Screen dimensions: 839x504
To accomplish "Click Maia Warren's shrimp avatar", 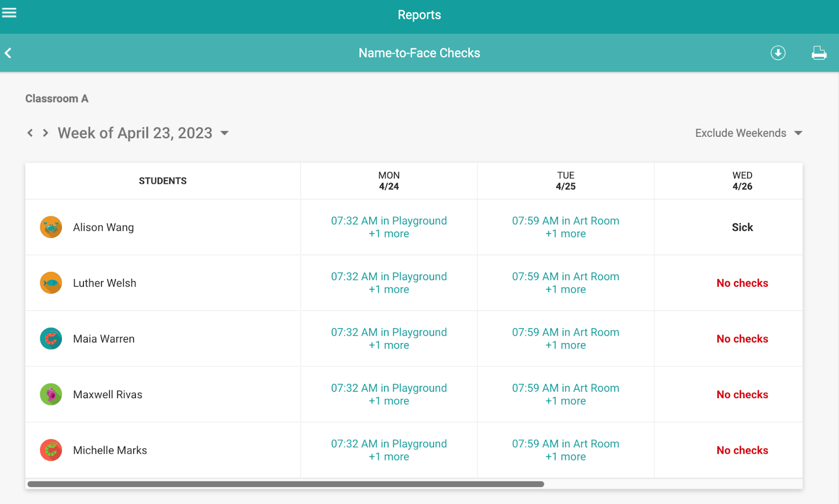I will point(51,339).
